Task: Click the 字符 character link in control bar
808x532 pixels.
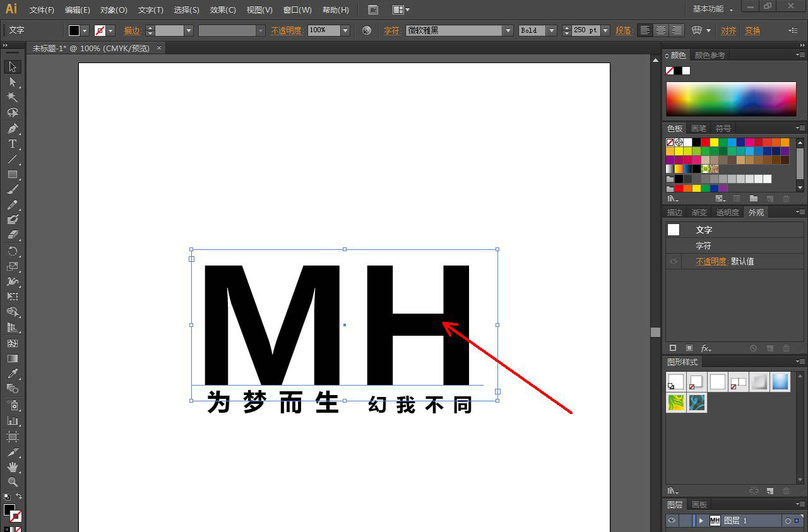Action: [x=392, y=30]
